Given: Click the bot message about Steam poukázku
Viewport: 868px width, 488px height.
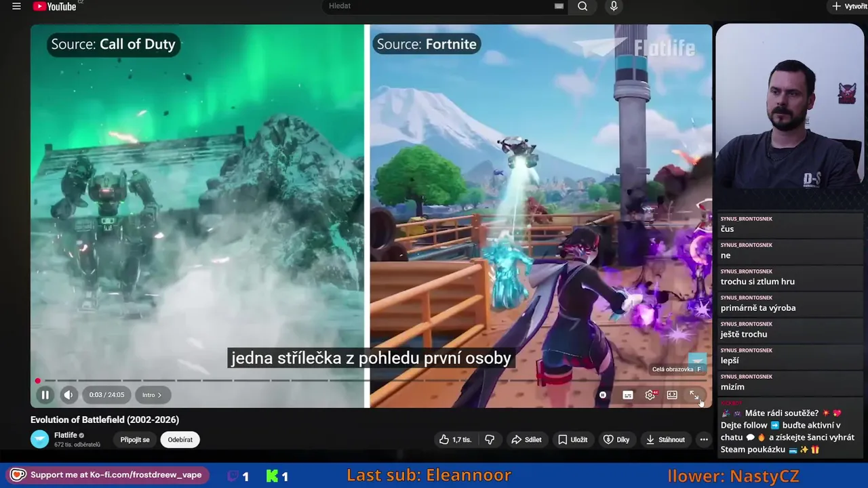Looking at the screenshot, I should (788, 431).
